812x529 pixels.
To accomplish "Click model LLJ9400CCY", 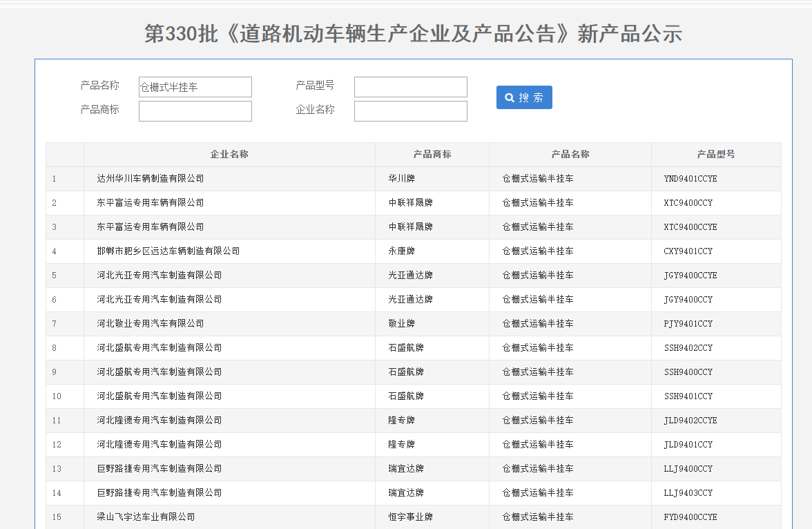I will [688, 469].
